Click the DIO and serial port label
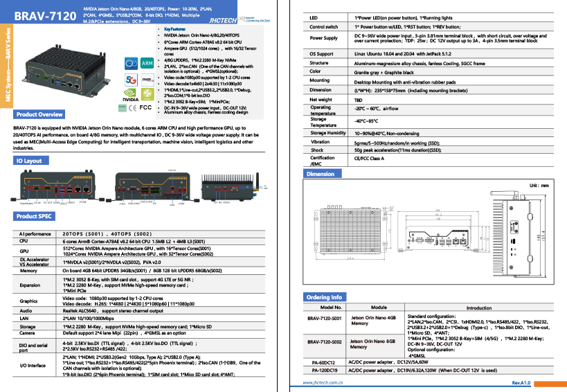The height and width of the screenshot is (392, 567). 33,348
